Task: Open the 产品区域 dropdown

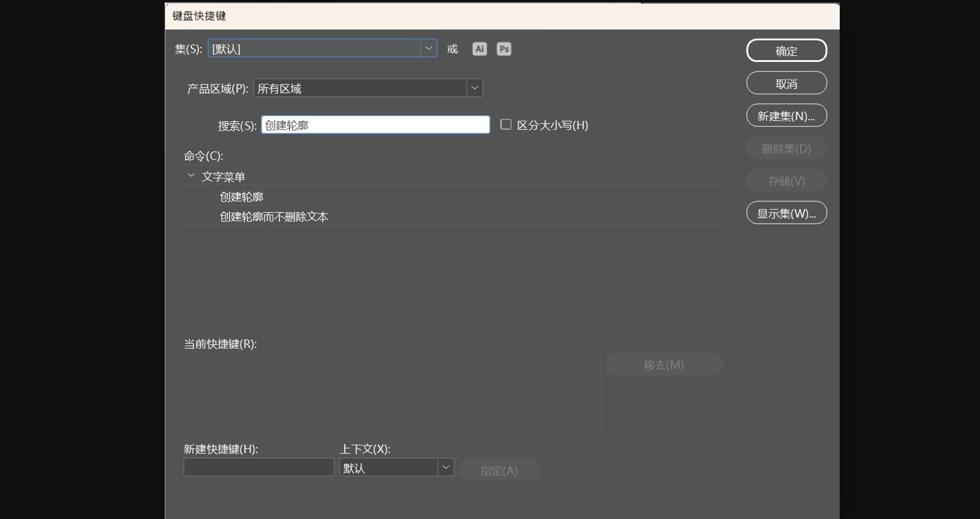Action: (368, 88)
